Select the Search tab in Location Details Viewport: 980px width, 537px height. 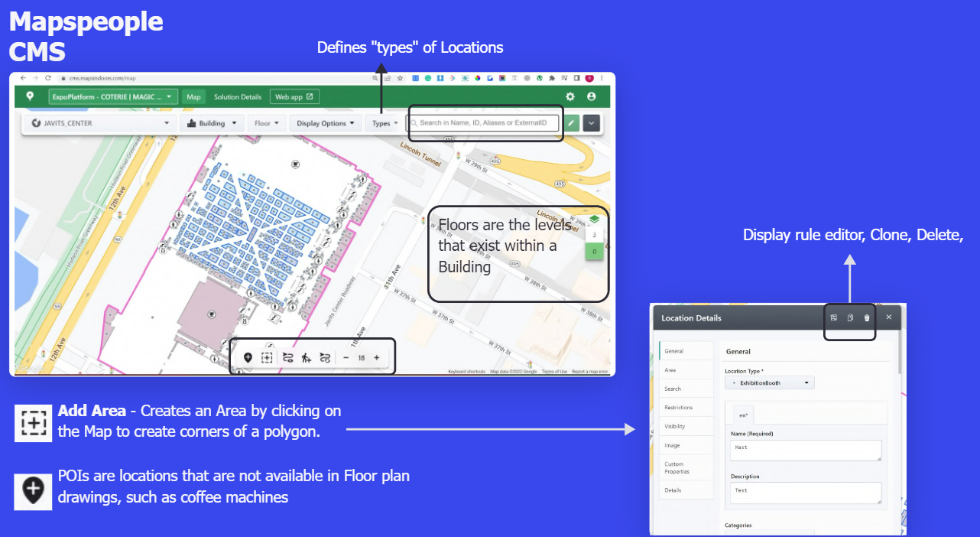[685, 389]
